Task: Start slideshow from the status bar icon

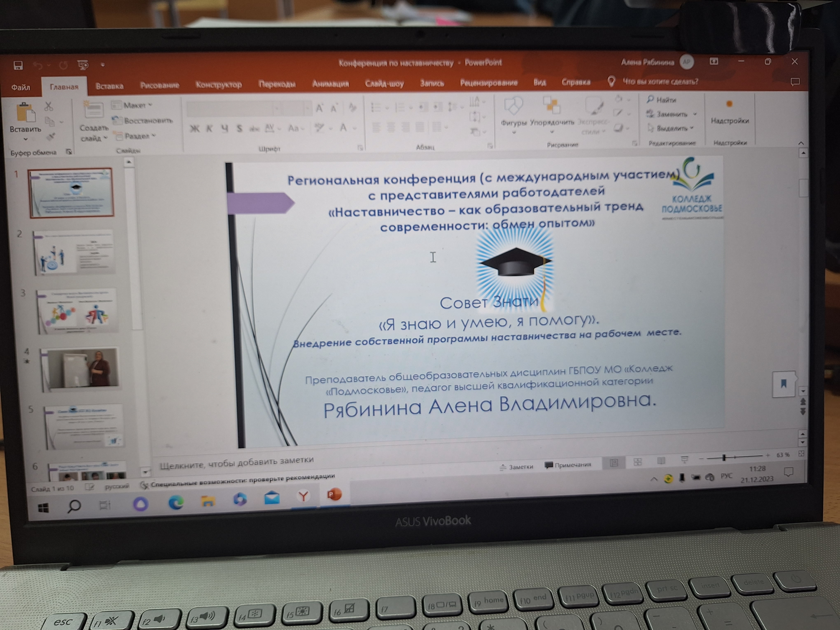Action: coord(684,460)
